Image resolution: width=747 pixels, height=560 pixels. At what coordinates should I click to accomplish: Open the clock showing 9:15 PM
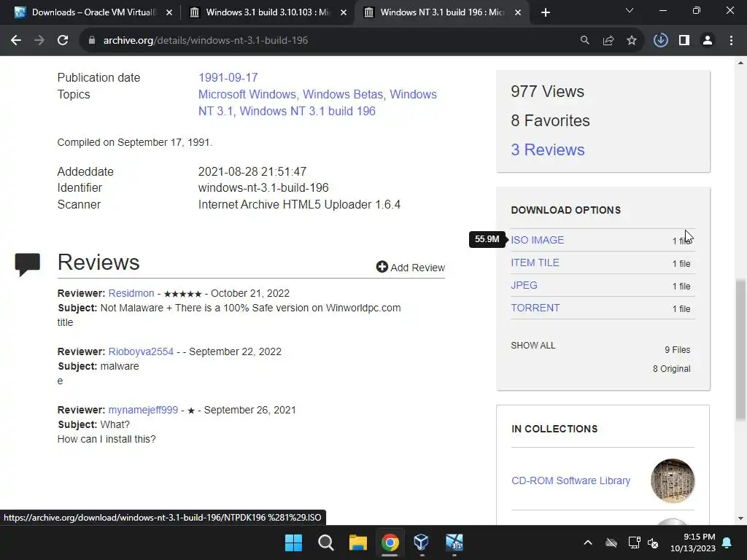coord(693,542)
